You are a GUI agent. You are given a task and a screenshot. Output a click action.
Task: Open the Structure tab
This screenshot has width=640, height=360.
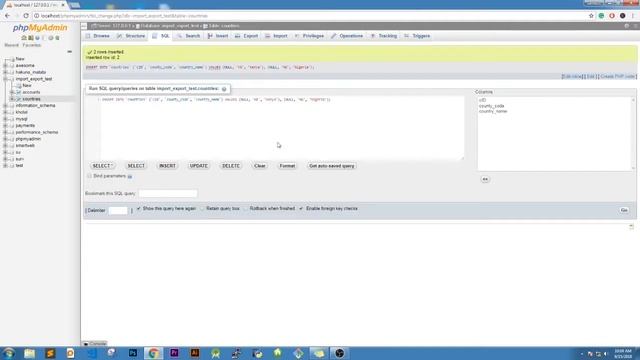coord(131,36)
